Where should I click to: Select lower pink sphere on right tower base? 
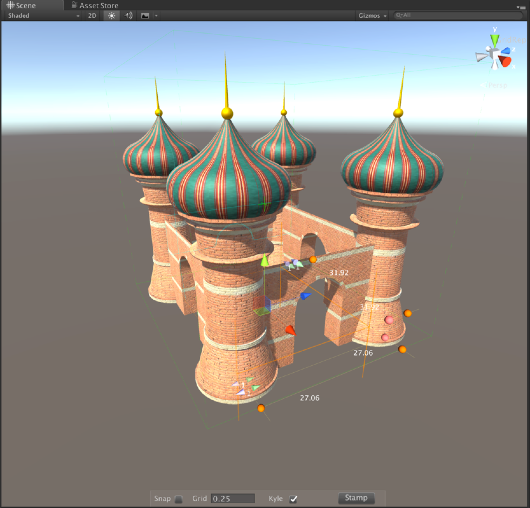pos(385,337)
